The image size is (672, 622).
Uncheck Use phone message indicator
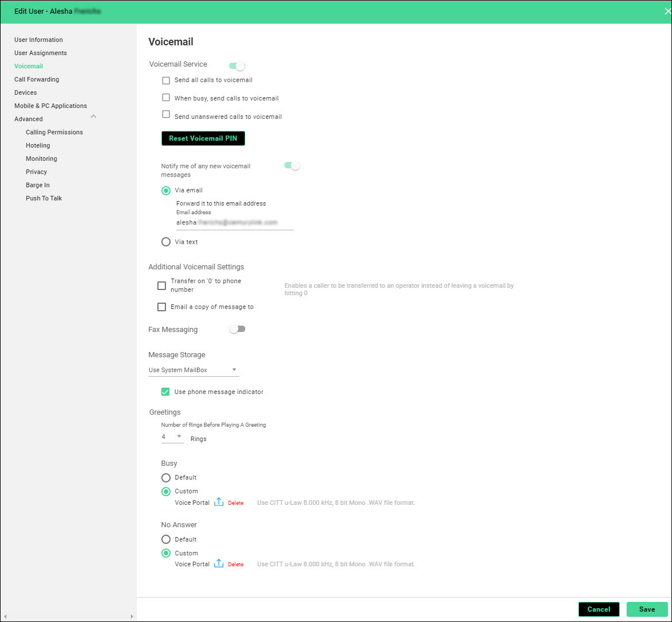[166, 392]
